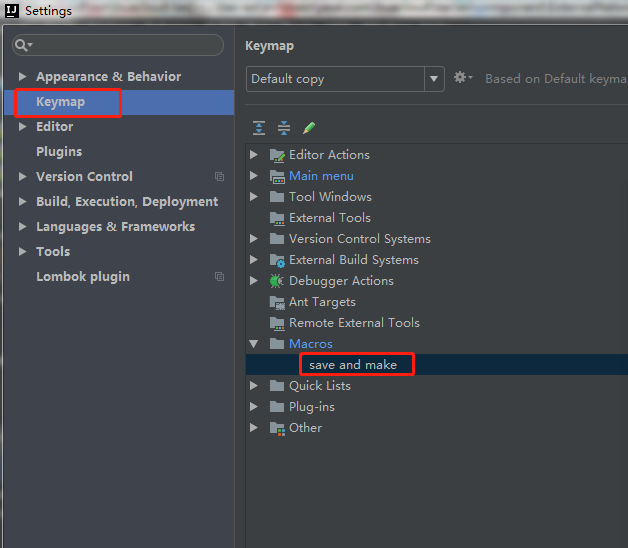Click the External Tools folder icon

pyautogui.click(x=277, y=218)
